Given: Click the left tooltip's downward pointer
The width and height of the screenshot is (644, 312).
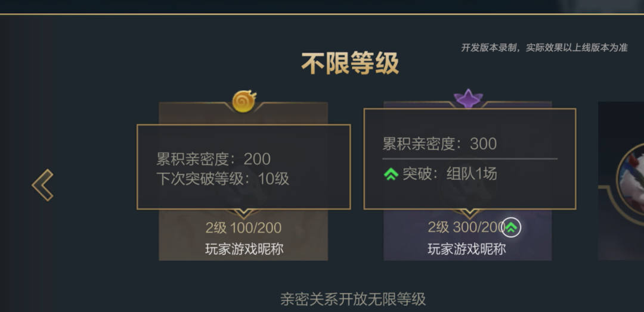Looking at the screenshot, I should pyautogui.click(x=243, y=213).
